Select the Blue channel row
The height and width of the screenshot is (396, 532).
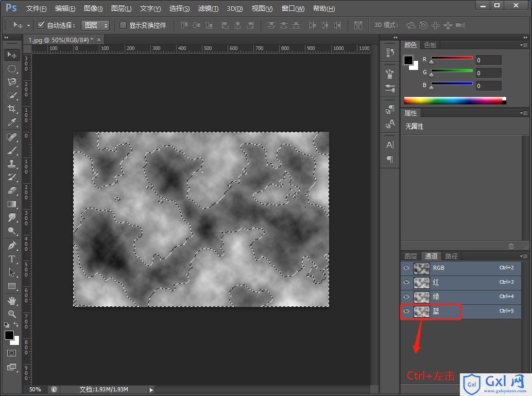click(461, 311)
